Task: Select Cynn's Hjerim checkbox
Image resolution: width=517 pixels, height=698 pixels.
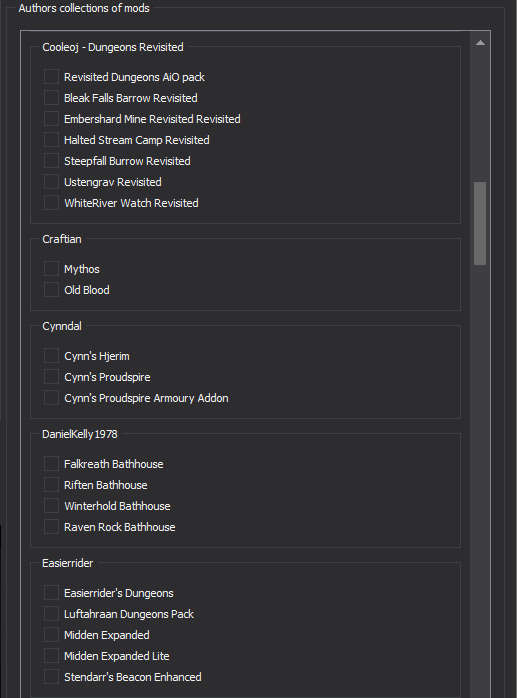Action: click(51, 356)
